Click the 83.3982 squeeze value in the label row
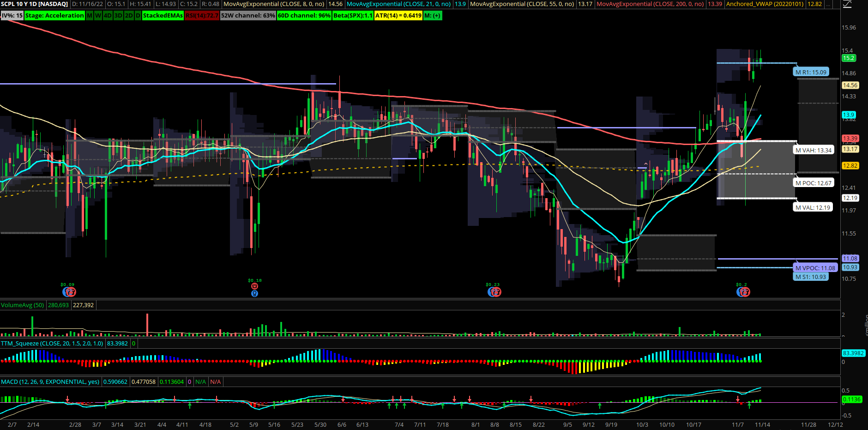The image size is (868, 430). pos(117,343)
